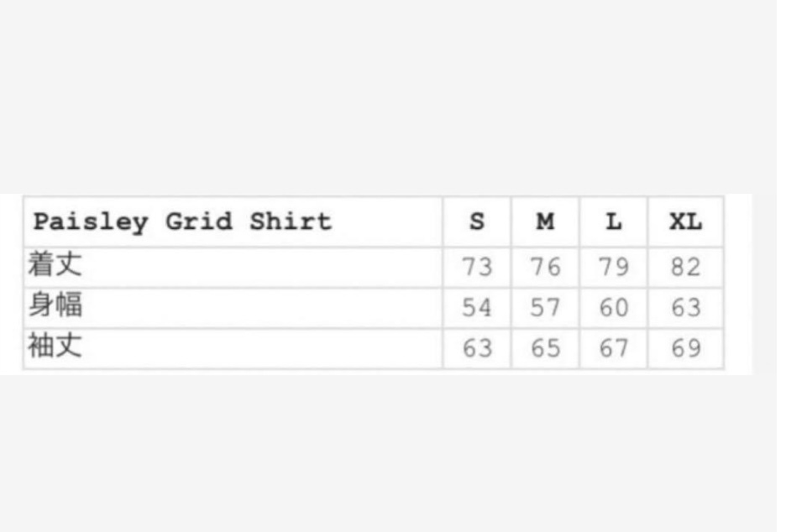Select the S size column header
Image resolution: width=786 pixels, height=532 pixels.
click(477, 222)
